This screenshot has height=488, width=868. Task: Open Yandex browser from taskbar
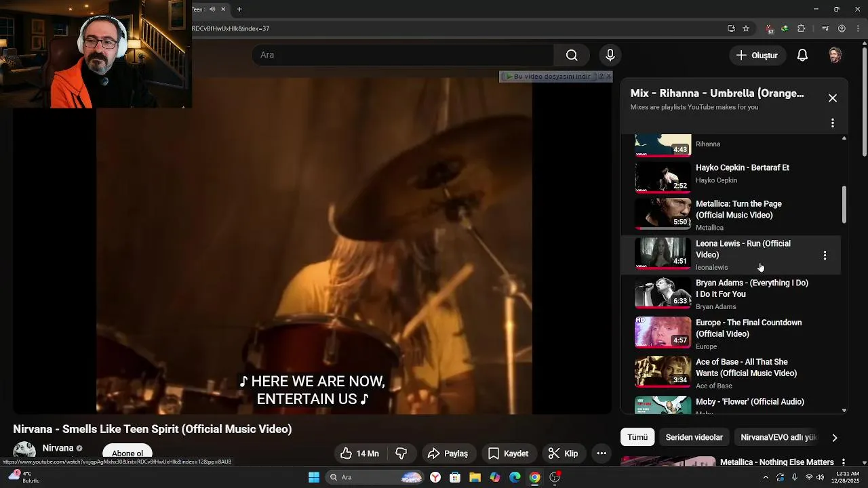pos(435,477)
